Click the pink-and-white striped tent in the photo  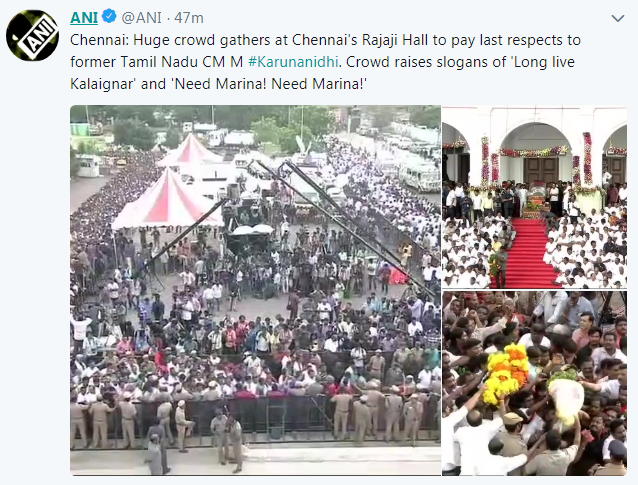tap(168, 199)
